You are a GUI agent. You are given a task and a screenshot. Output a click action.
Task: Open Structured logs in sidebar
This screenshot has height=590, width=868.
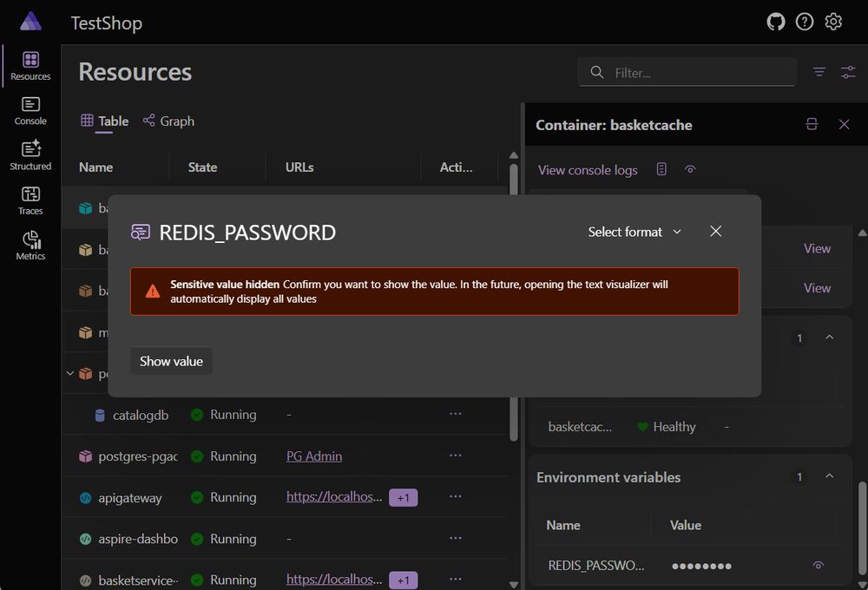pyautogui.click(x=30, y=155)
